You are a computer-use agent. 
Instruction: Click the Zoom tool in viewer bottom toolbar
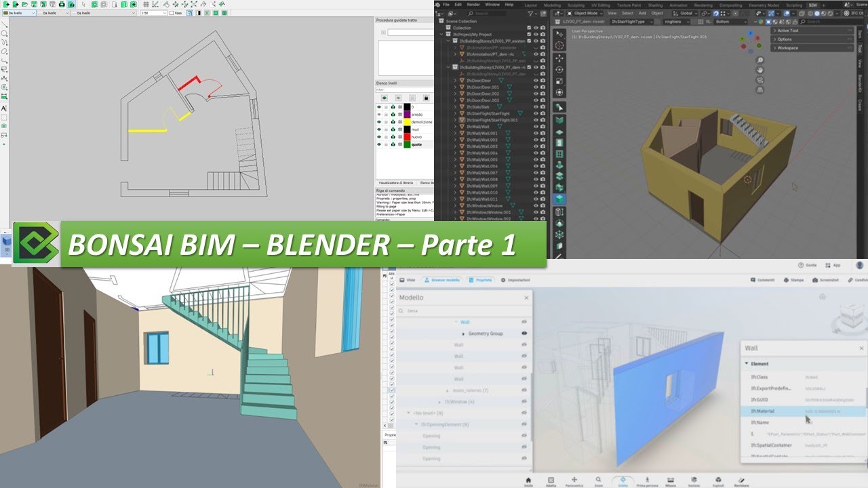(598, 483)
